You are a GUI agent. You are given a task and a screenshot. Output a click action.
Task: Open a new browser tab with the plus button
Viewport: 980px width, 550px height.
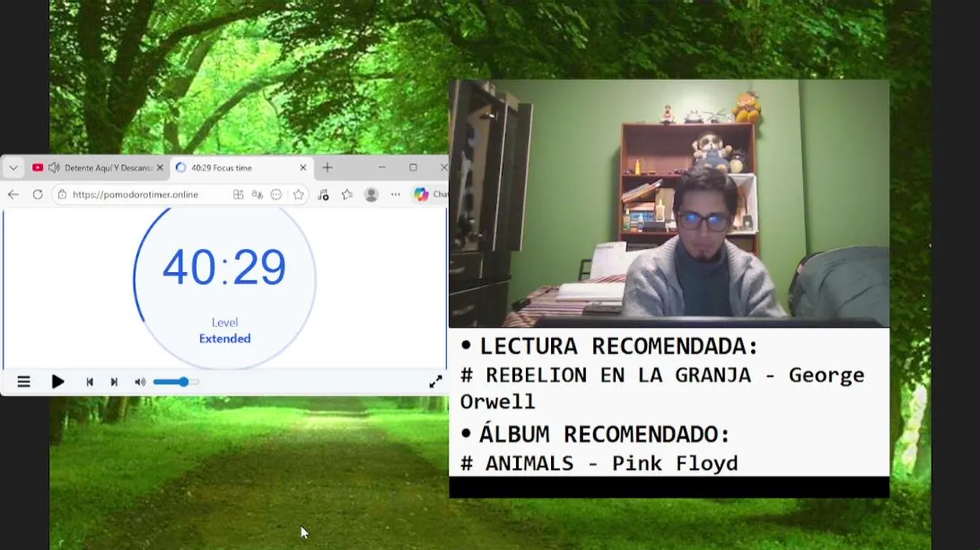327,168
